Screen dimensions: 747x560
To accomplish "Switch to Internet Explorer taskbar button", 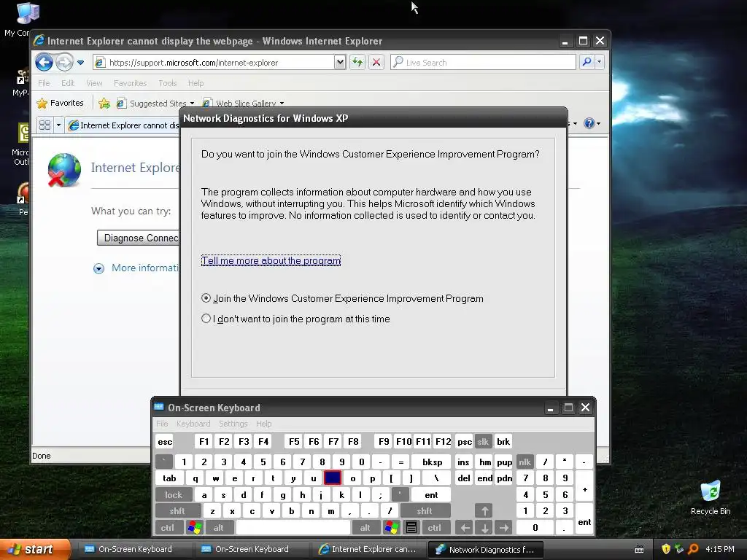I will click(x=368, y=549).
